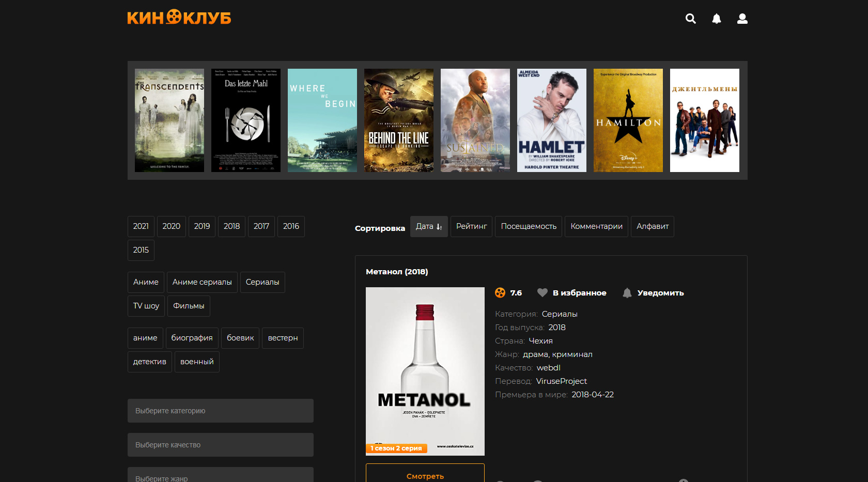The height and width of the screenshot is (482, 868).
Task: Click the heart icon for favorites
Action: pyautogui.click(x=542, y=292)
